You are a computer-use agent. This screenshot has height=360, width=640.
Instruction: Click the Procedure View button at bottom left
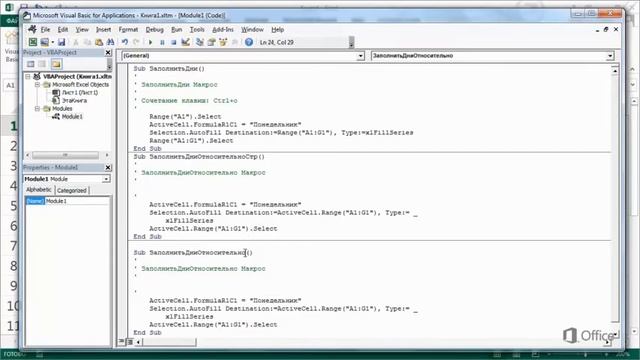pos(122,342)
